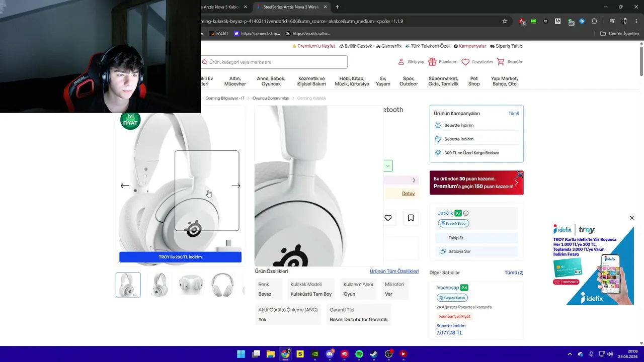Image resolution: width=644 pixels, height=362 pixels.
Task: Open the Spor, Outdoor category
Action: [x=409, y=81]
